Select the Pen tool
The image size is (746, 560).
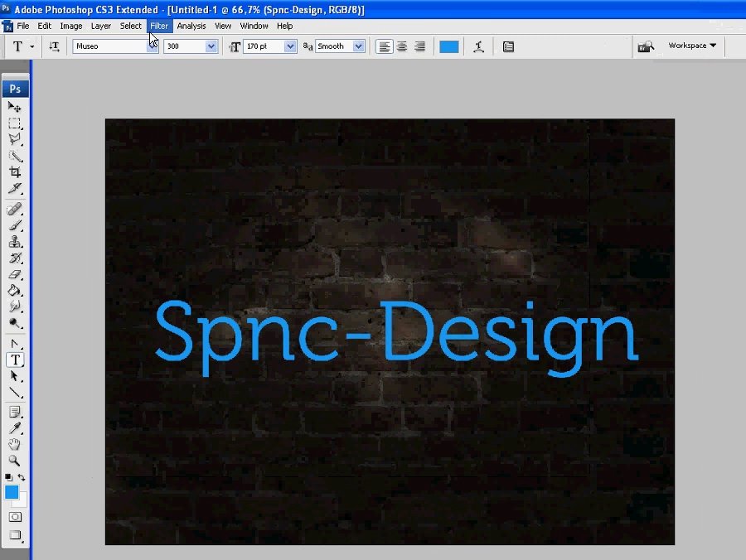(x=15, y=344)
